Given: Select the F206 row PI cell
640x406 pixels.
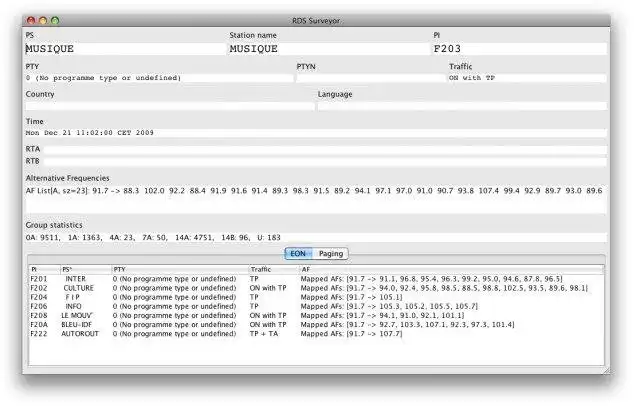Looking at the screenshot, I should (39, 306).
